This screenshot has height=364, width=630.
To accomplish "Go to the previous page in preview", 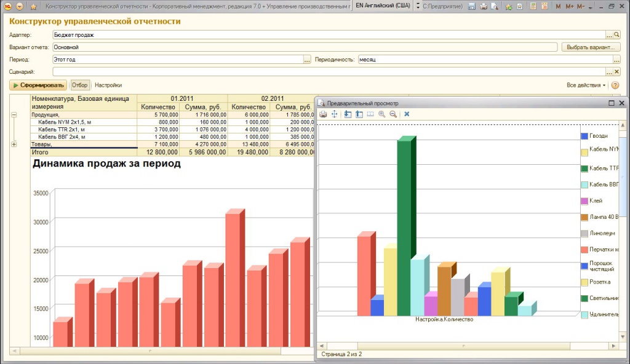I will pyautogui.click(x=359, y=114).
